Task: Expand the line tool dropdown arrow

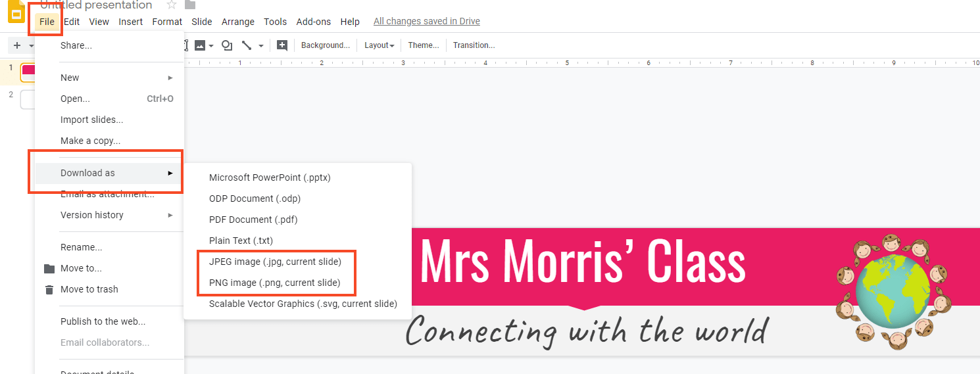Action: tap(261, 46)
